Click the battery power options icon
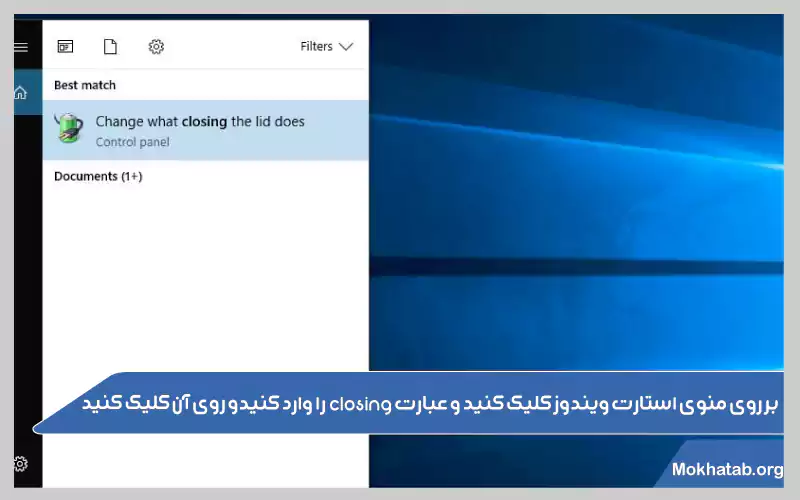This screenshot has width=800, height=500. [69, 128]
